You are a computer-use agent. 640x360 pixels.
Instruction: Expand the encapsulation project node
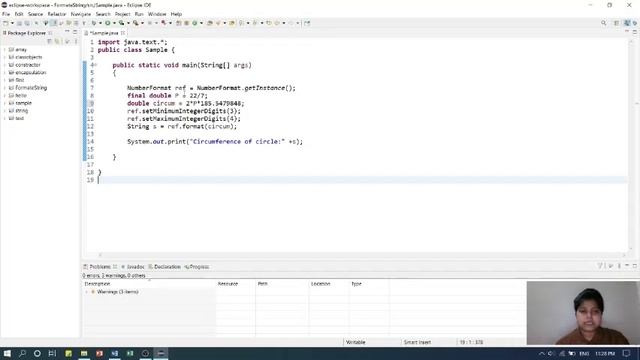(4, 72)
